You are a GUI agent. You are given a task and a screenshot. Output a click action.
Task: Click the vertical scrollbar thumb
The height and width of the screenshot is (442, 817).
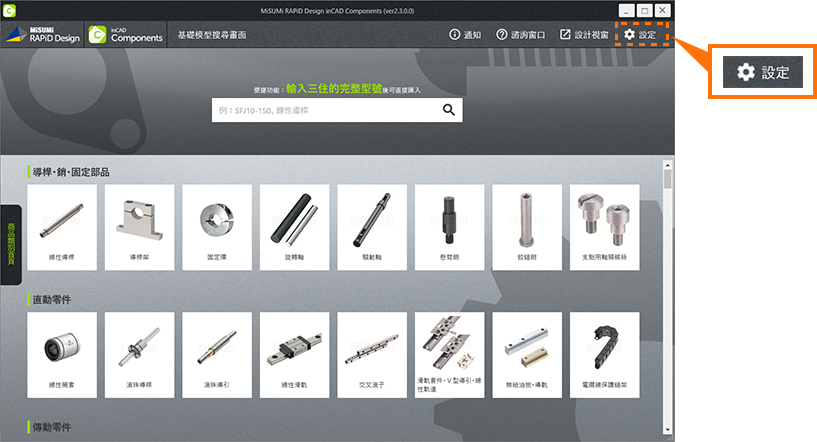tap(667, 179)
